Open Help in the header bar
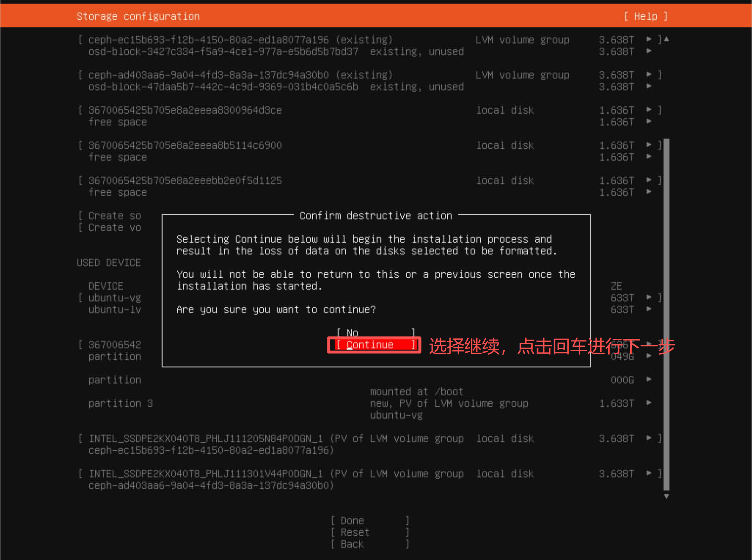Viewport: 752px width, 560px height. point(645,16)
